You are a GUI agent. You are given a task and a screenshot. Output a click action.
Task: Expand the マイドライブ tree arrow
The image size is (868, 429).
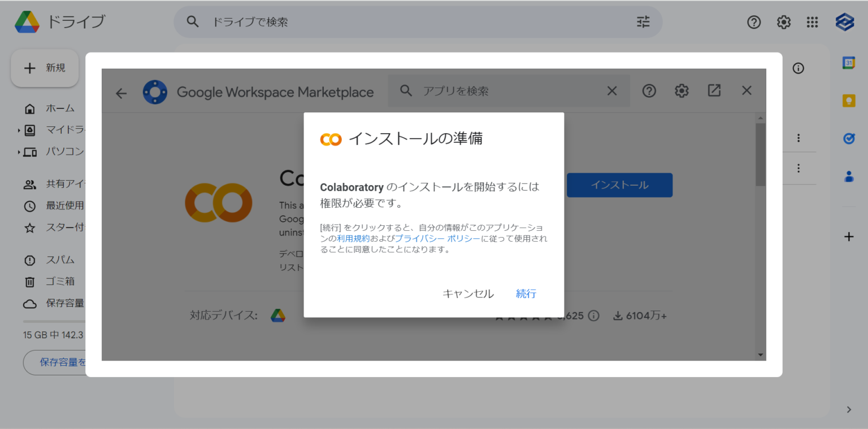(x=19, y=130)
